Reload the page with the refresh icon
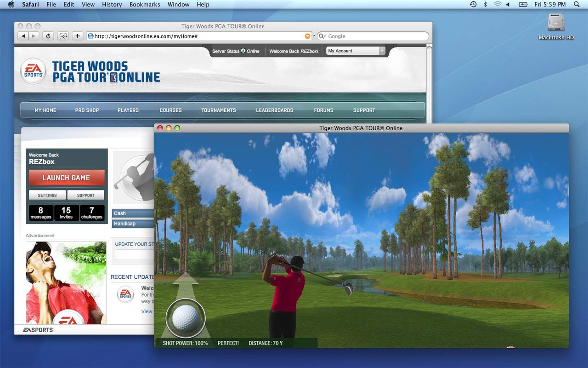The width and height of the screenshot is (588, 368). (x=48, y=36)
